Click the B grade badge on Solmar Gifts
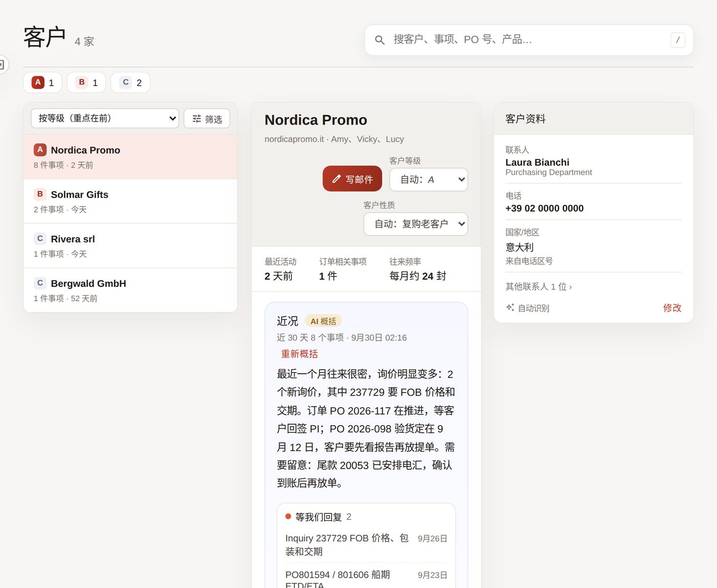The width and height of the screenshot is (717, 588). (40, 194)
